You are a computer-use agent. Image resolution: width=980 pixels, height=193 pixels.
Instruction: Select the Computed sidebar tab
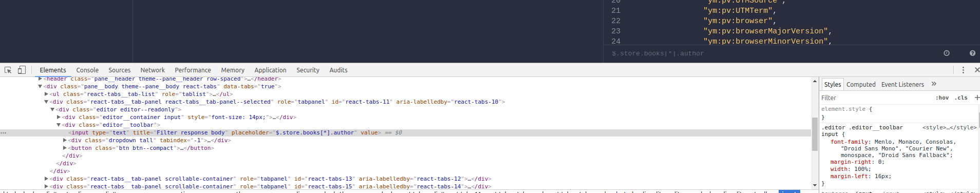(x=861, y=85)
